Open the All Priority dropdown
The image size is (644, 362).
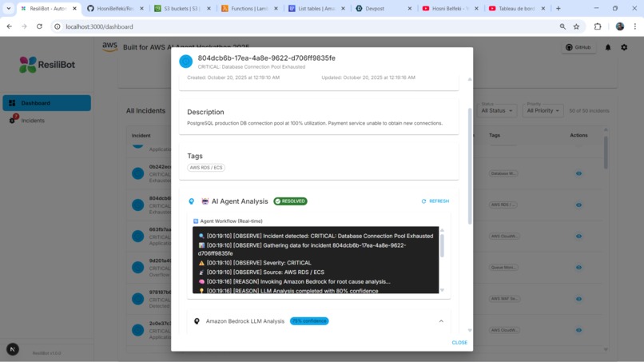tap(543, 110)
